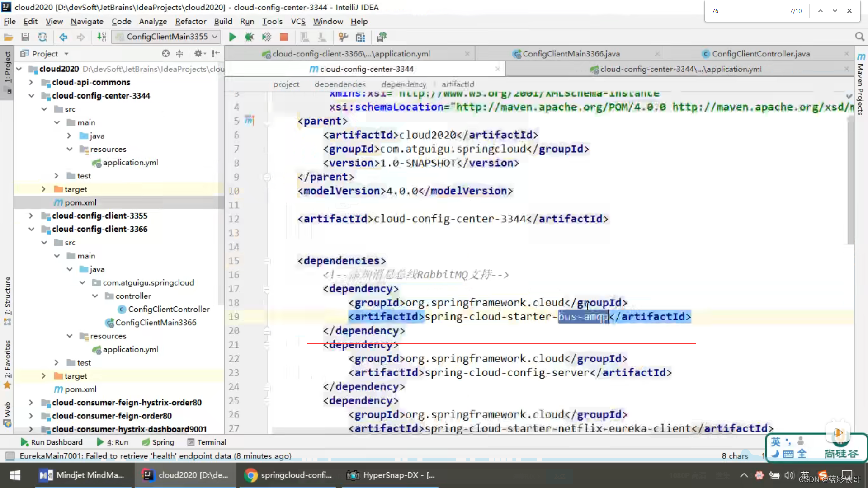868x488 pixels.
Task: Click the artifactId breadcrumb
Action: (458, 84)
